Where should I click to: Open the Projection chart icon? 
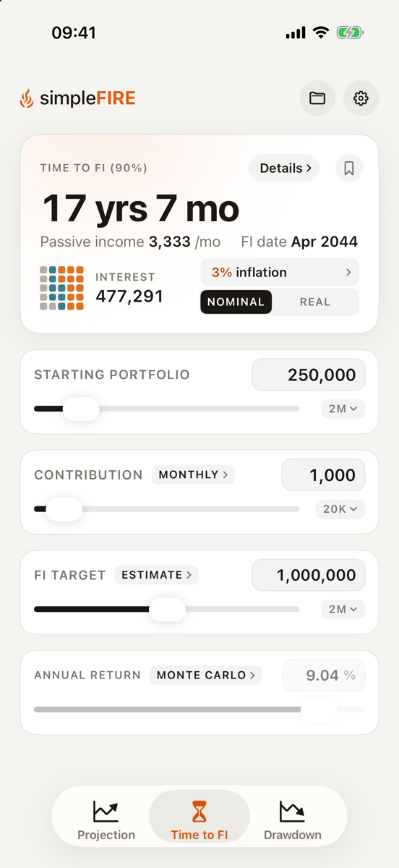[106, 812]
